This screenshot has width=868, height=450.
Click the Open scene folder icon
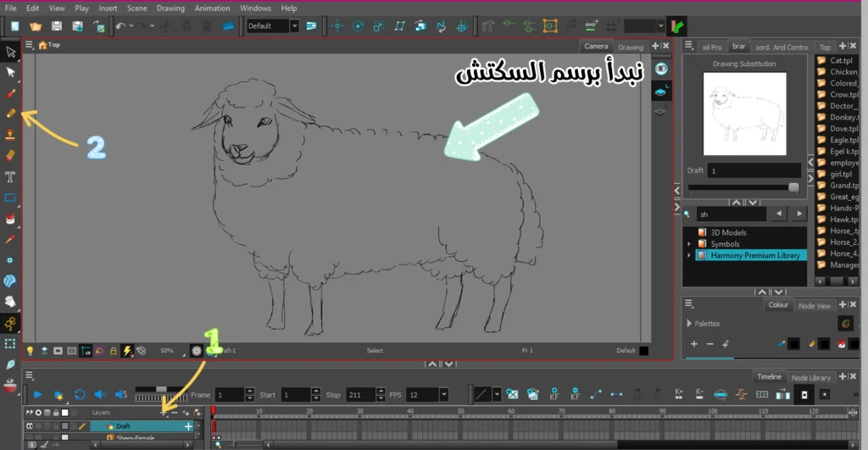point(36,26)
